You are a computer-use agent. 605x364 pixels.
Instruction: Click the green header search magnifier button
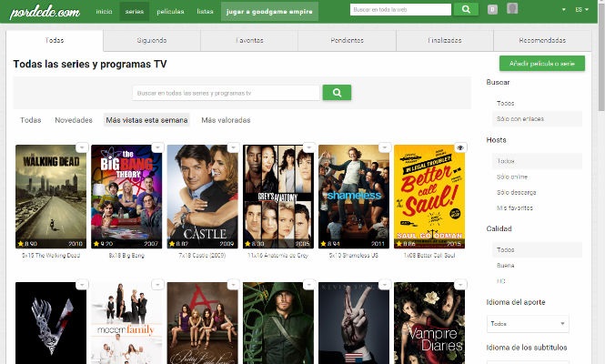(x=466, y=10)
